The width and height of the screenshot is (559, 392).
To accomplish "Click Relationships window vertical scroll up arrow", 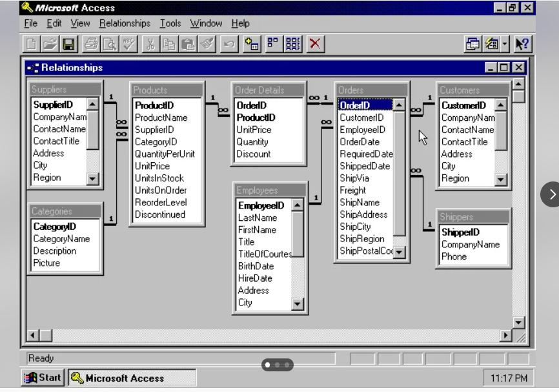I will pyautogui.click(x=518, y=84).
